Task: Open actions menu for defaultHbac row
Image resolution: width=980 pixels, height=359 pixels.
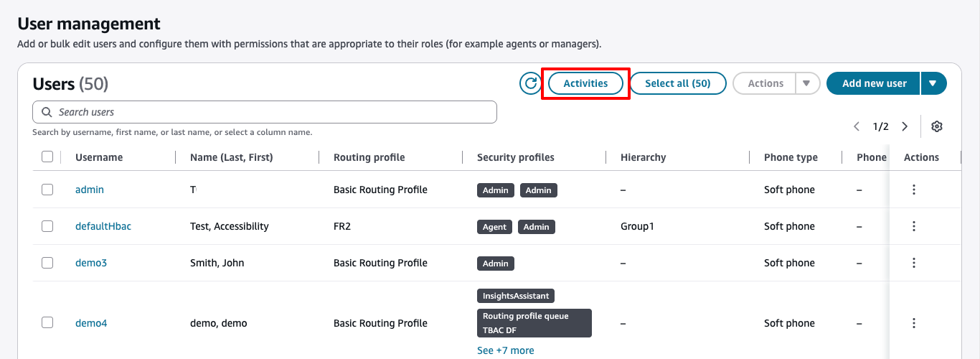Action: coord(914,226)
